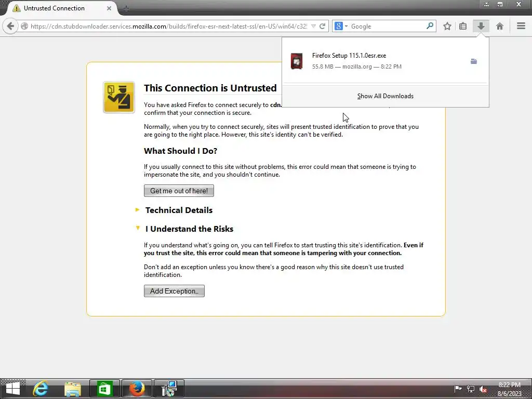Screen dimensions: 532x399
Task: Click the network tray icon
Action: click(x=471, y=389)
